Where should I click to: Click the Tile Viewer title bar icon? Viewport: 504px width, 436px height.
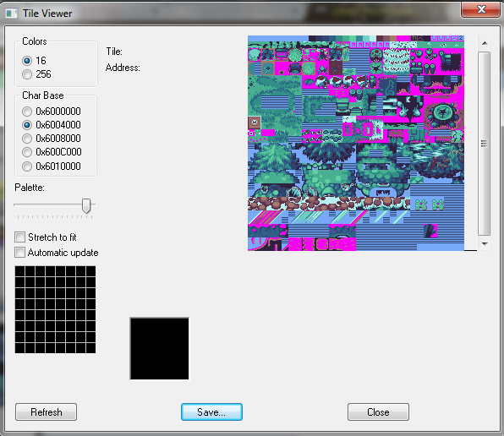pos(11,14)
